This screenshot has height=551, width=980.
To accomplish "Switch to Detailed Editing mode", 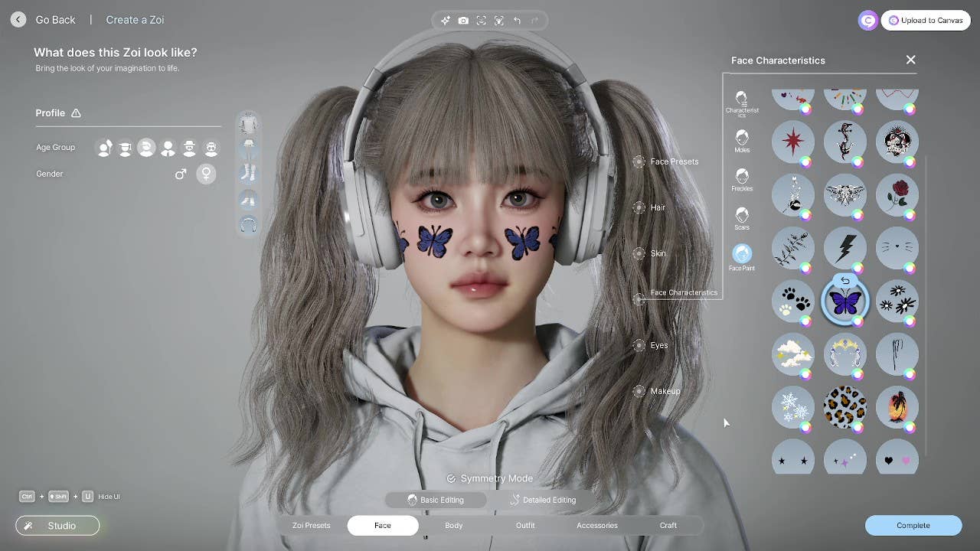I will [x=542, y=500].
